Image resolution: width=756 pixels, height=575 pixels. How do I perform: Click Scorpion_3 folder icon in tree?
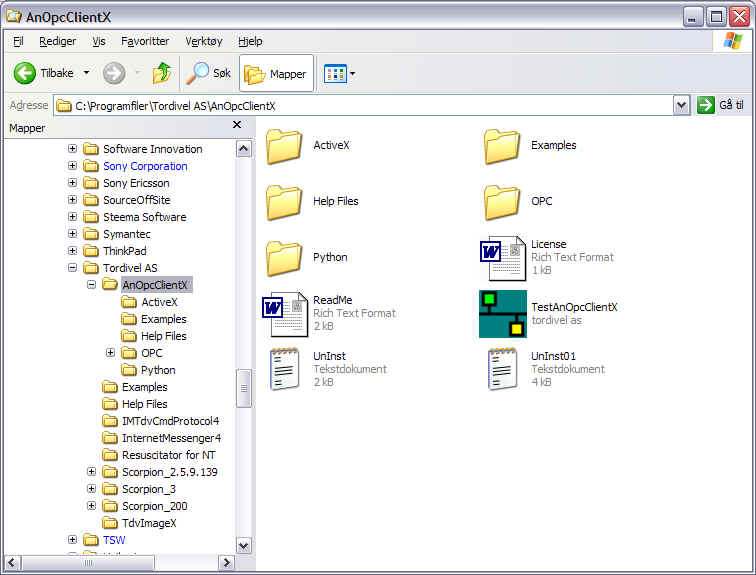click(x=110, y=489)
